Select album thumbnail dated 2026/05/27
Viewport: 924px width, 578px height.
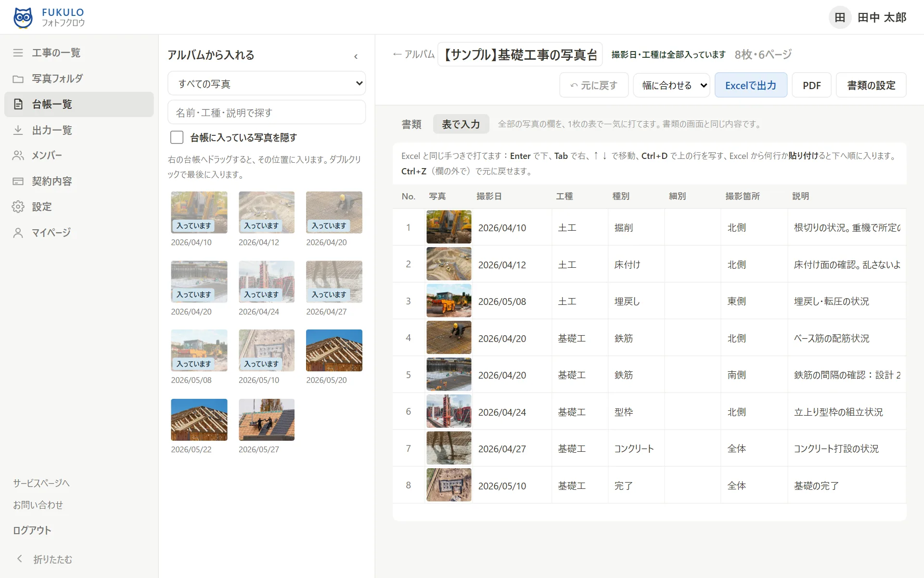(267, 420)
